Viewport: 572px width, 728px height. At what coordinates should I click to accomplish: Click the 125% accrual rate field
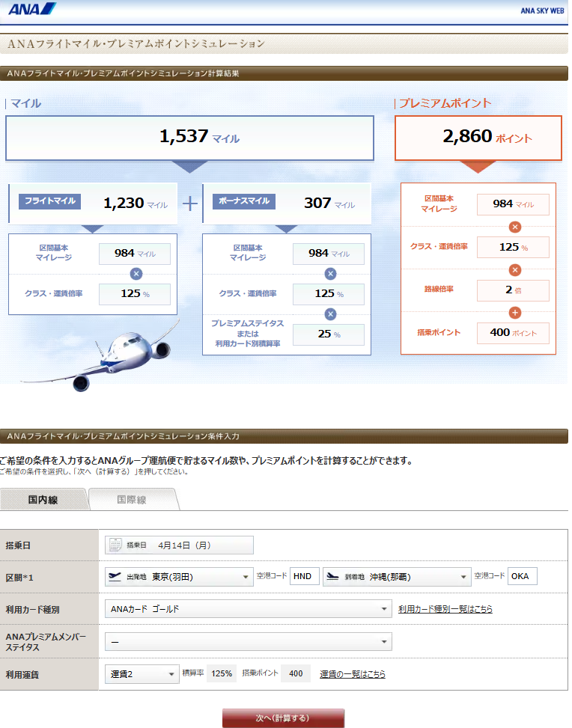point(222,673)
